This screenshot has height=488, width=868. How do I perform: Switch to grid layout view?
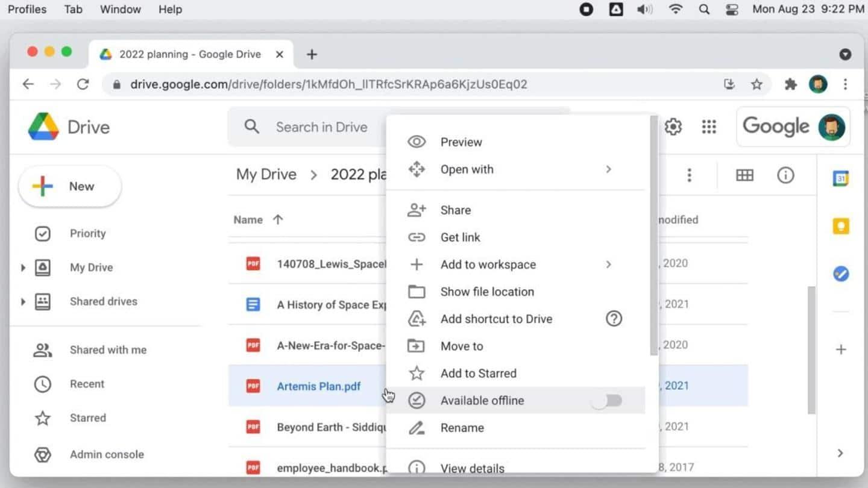pos(744,175)
